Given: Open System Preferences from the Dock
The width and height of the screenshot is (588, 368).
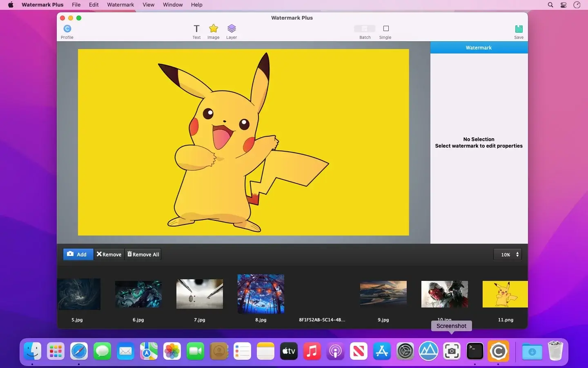Looking at the screenshot, I should pos(405,351).
